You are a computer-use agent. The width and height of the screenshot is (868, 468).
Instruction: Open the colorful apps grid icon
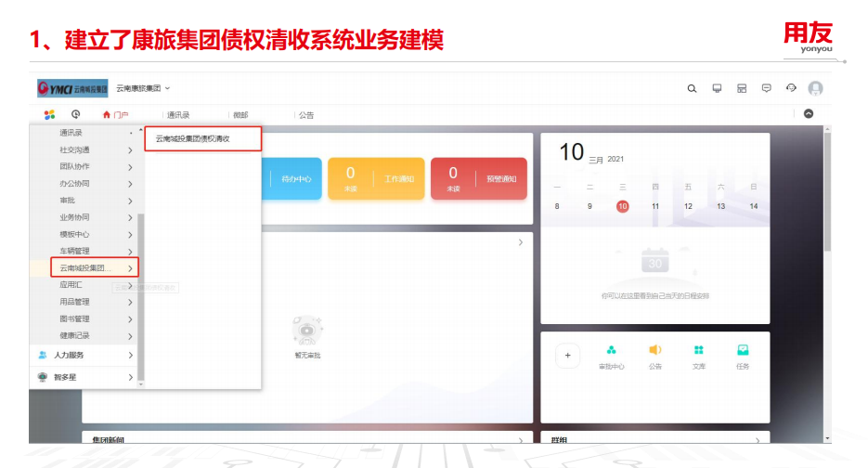tap(49, 114)
